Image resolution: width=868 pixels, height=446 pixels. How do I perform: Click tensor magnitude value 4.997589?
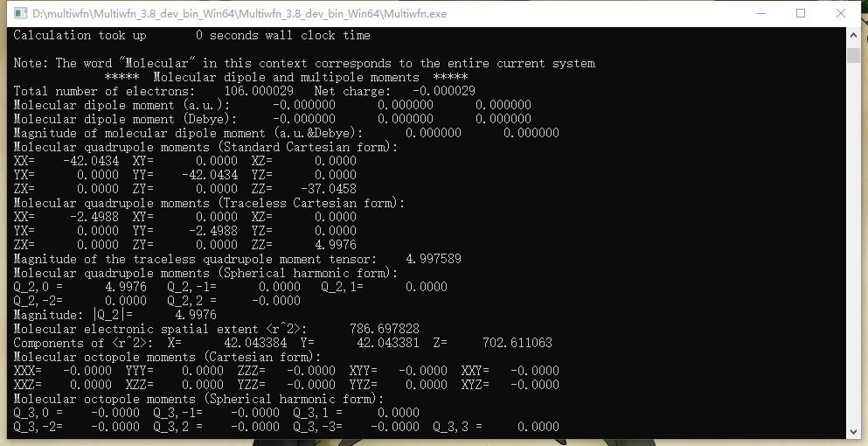click(434, 259)
